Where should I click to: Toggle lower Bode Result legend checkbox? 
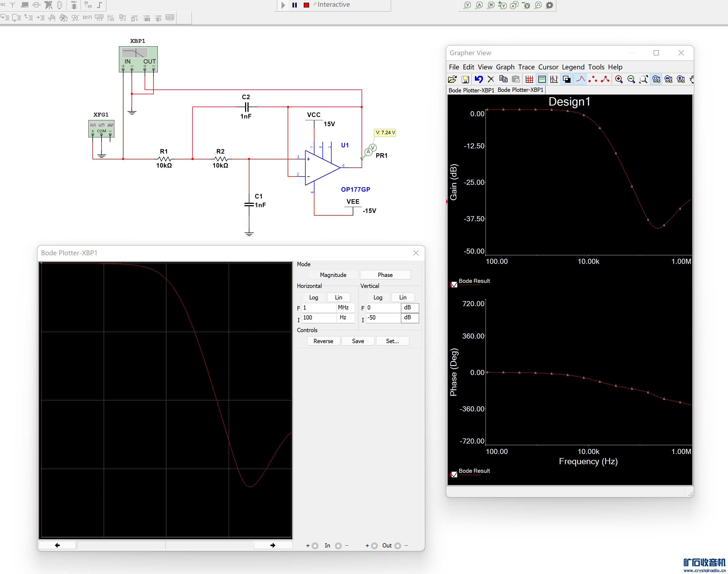tap(455, 475)
